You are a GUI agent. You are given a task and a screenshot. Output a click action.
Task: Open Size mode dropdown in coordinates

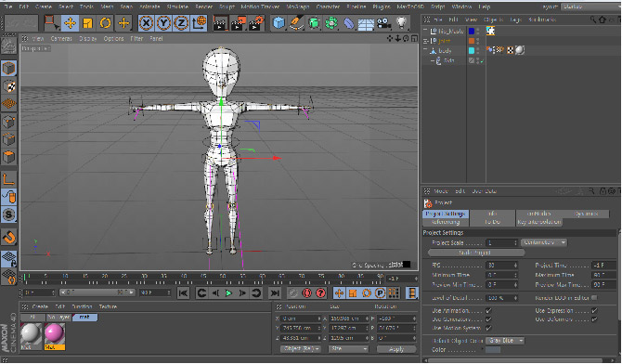[348, 349]
